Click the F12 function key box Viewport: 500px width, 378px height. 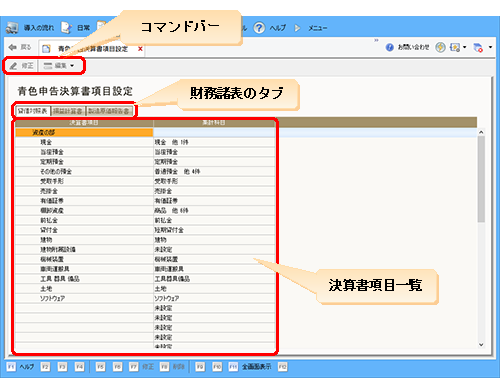pos(282,367)
